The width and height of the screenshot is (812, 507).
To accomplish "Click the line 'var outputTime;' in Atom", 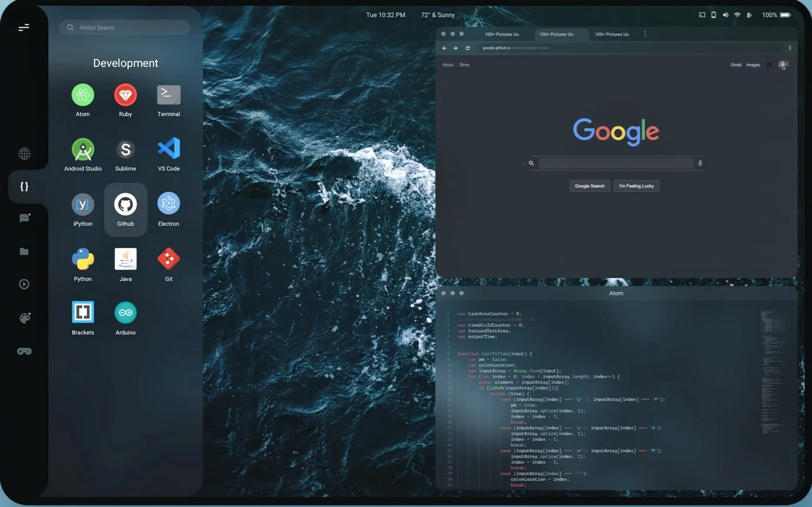I will (x=477, y=337).
